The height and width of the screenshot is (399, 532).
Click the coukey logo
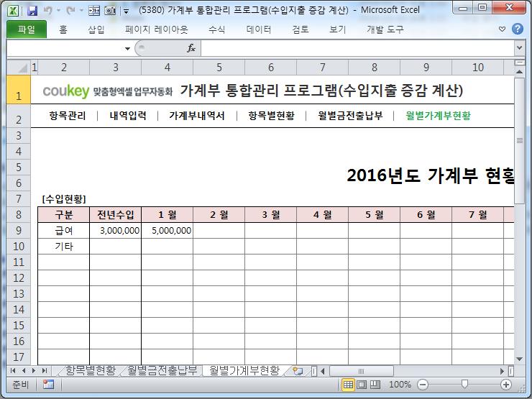[x=66, y=91]
